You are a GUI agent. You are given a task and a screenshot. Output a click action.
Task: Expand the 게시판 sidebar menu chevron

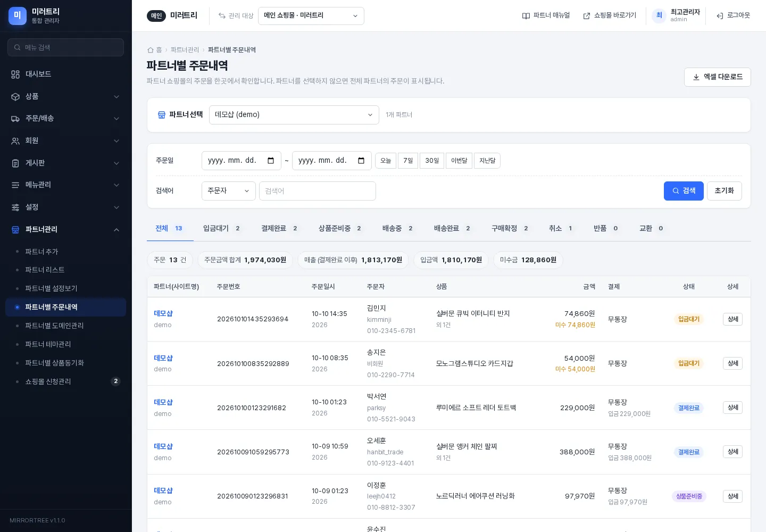(116, 163)
